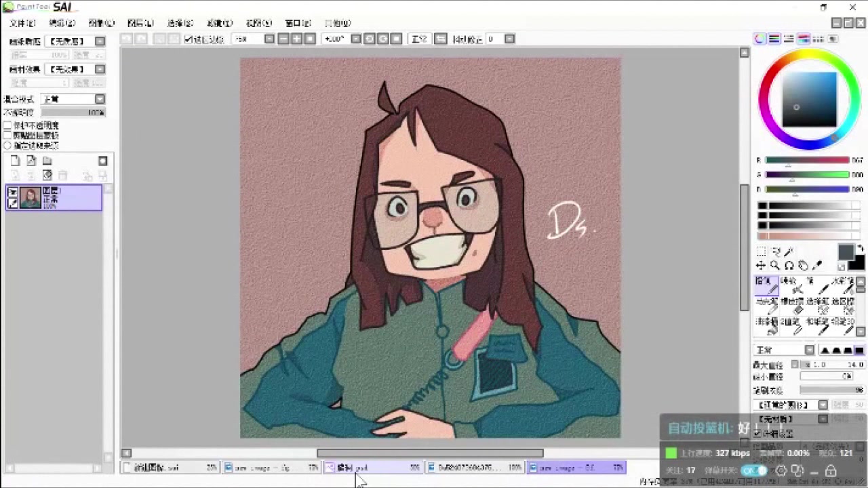Select the first brush preset (pencil)
868x488 pixels.
[766, 285]
